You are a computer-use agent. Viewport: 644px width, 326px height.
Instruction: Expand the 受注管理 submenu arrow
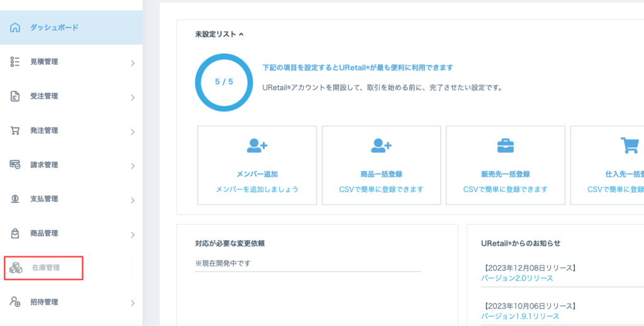pos(132,98)
